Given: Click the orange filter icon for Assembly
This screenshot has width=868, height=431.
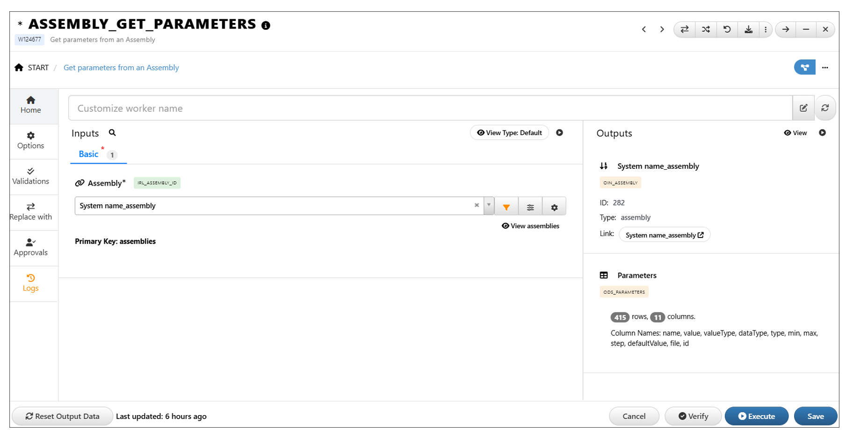Looking at the screenshot, I should [x=506, y=207].
